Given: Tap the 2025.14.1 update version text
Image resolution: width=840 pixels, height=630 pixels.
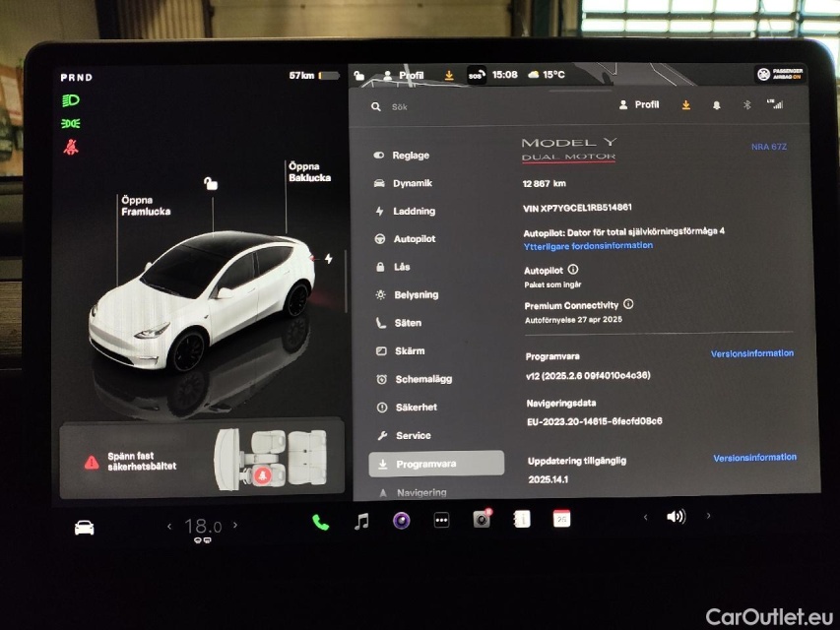Looking at the screenshot, I should 549,479.
